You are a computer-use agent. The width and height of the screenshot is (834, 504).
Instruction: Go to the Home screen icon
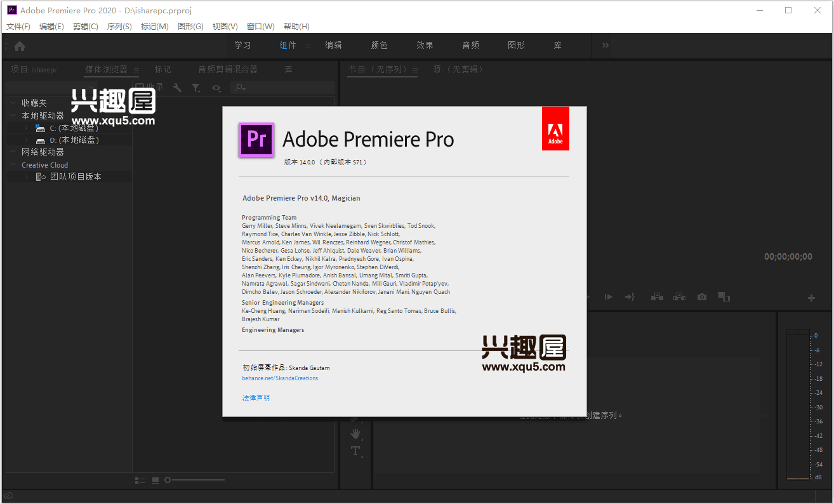point(20,46)
